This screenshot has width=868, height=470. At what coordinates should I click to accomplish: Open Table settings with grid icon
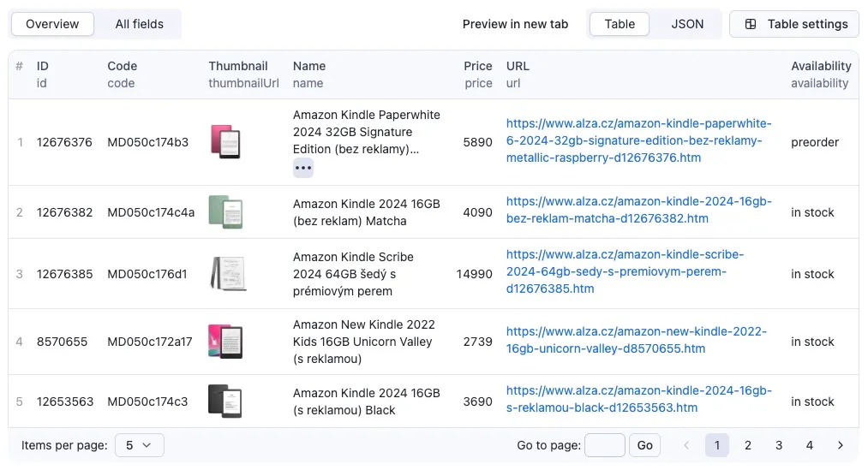(x=793, y=24)
